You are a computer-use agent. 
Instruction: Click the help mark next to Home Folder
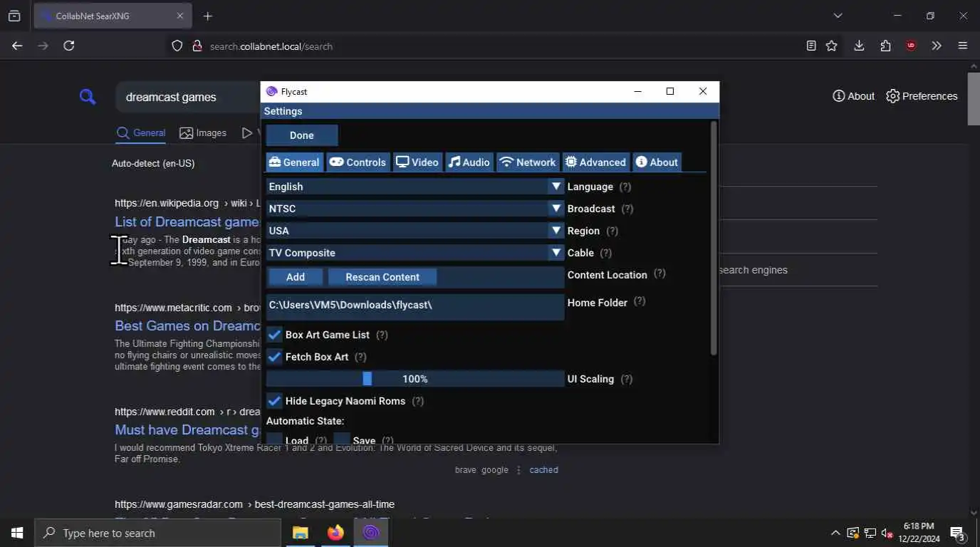point(640,301)
